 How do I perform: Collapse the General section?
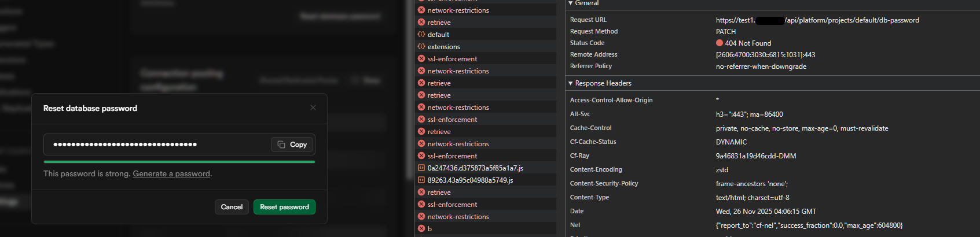pyautogui.click(x=571, y=3)
